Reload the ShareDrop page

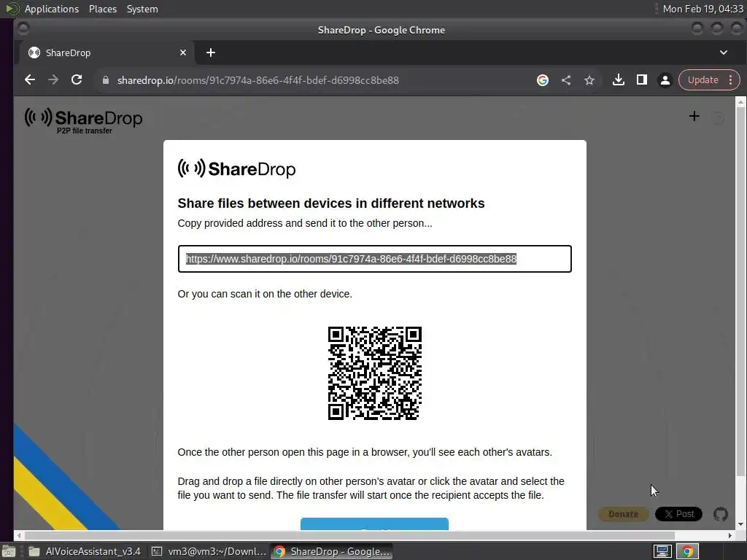coord(76,80)
